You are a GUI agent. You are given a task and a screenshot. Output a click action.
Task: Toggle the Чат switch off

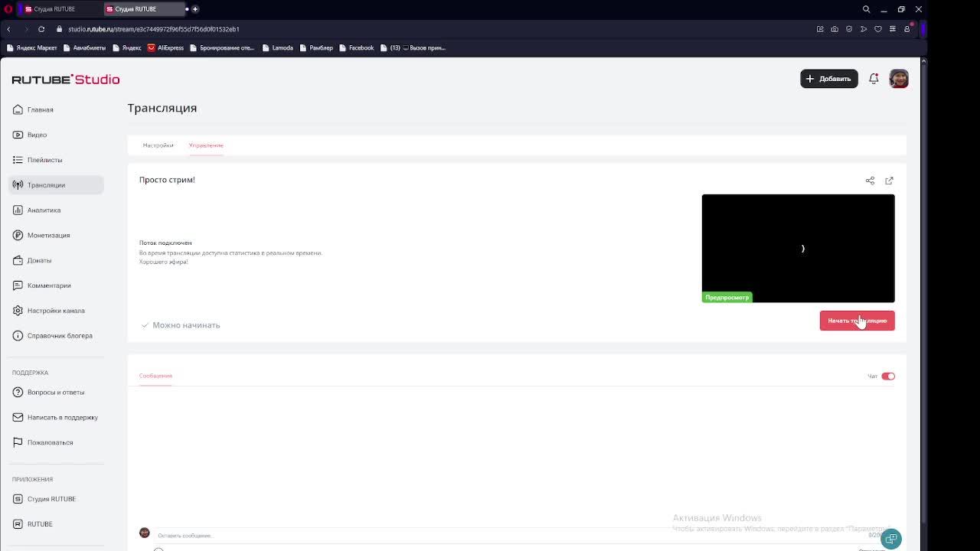click(888, 377)
